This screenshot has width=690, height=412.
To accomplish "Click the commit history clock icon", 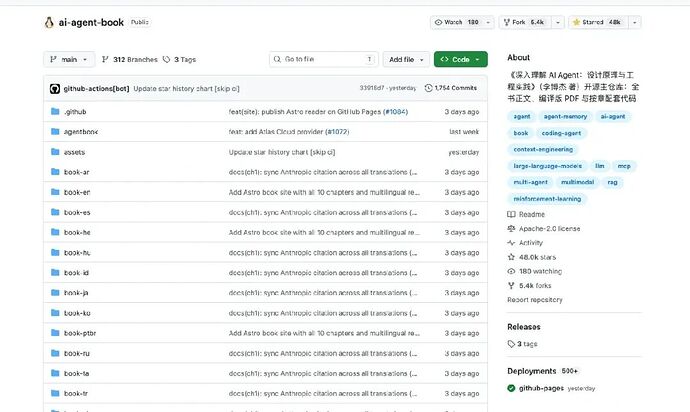I will tap(428, 88).
